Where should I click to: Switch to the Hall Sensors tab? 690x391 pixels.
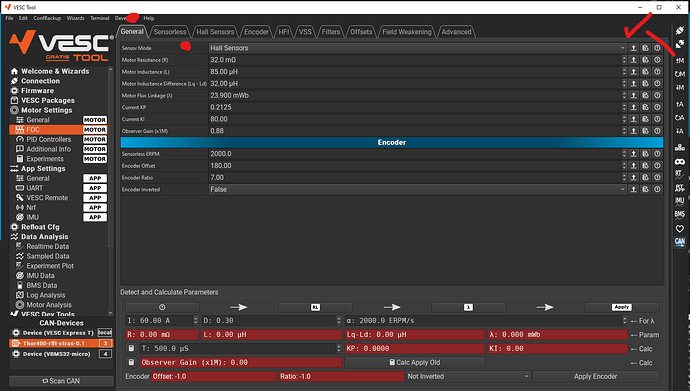215,32
